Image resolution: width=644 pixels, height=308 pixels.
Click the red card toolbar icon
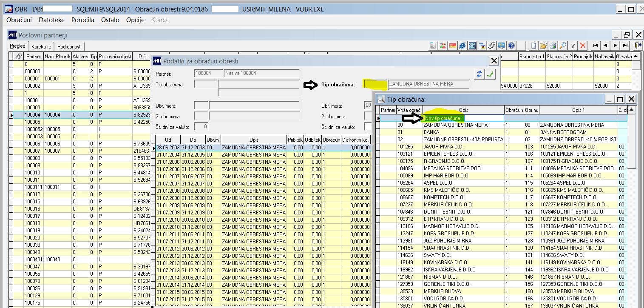453,46
